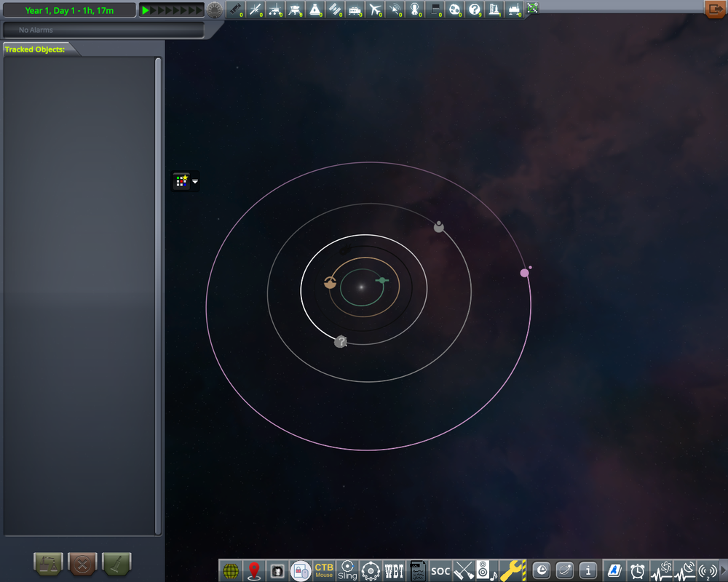The height and width of the screenshot is (582, 728).
Task: Click the green focus-extents icon
Action: coord(533,8)
